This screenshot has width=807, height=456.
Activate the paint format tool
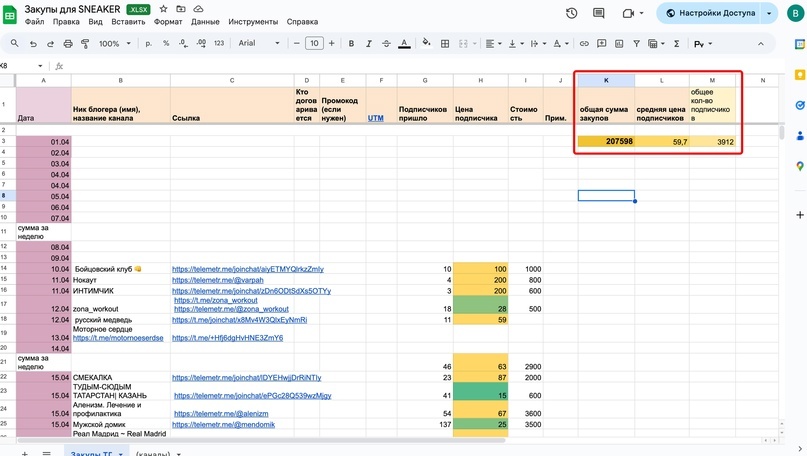(x=85, y=44)
